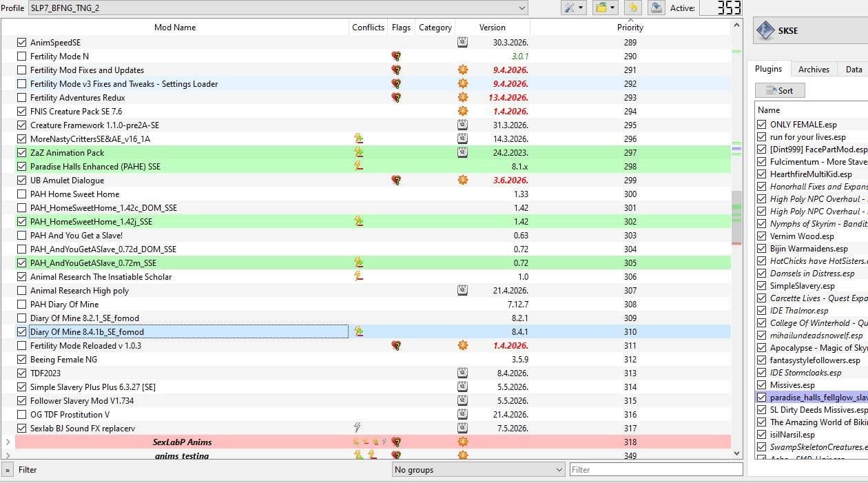The width and height of the screenshot is (868, 483).
Task: Click flag icon for Fertility Mode Reloaded v 1.0.3
Action: [x=395, y=346]
